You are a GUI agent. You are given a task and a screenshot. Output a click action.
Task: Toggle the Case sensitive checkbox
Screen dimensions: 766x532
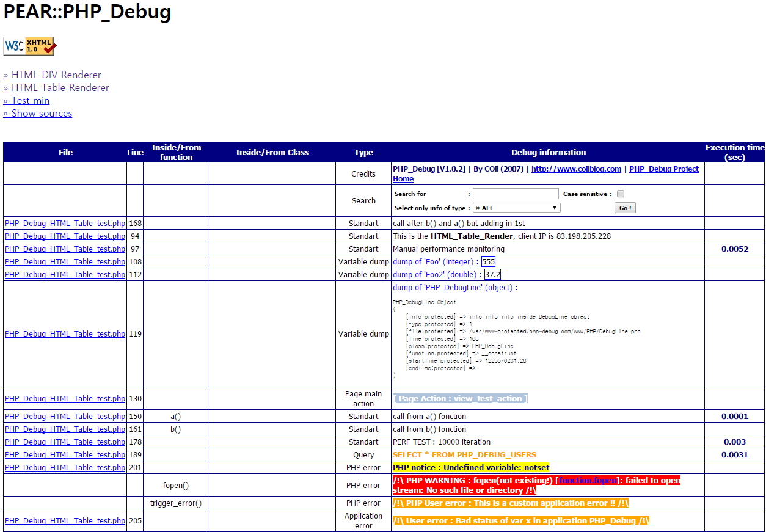pos(621,194)
